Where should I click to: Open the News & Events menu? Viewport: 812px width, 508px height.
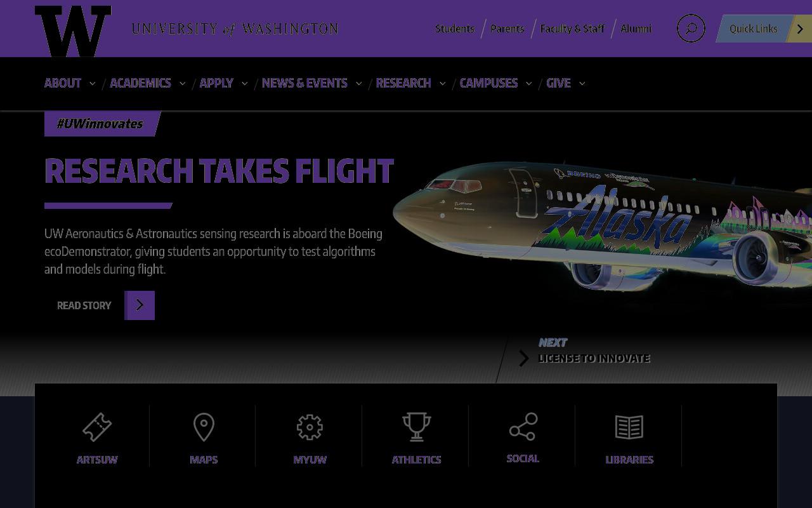pos(304,83)
